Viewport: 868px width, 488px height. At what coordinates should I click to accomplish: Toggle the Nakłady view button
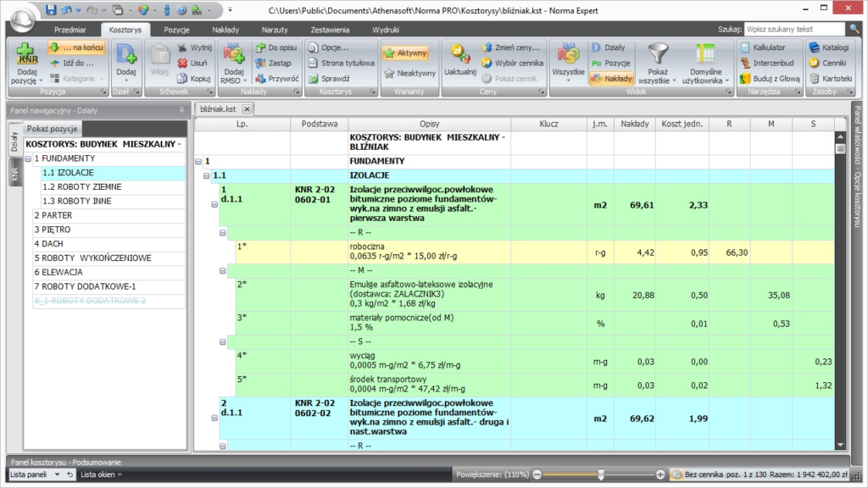[x=611, y=78]
